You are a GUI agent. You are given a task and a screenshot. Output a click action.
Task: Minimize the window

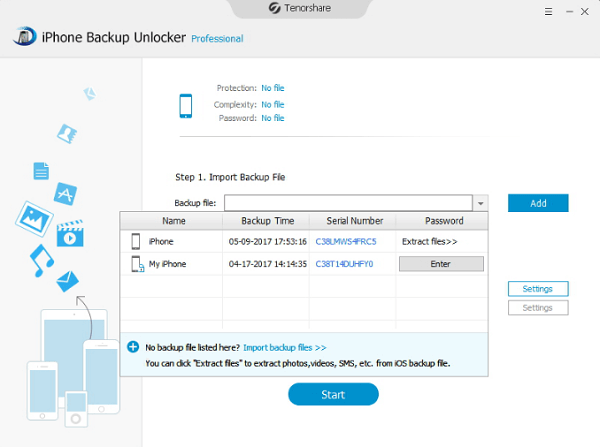[x=569, y=12]
